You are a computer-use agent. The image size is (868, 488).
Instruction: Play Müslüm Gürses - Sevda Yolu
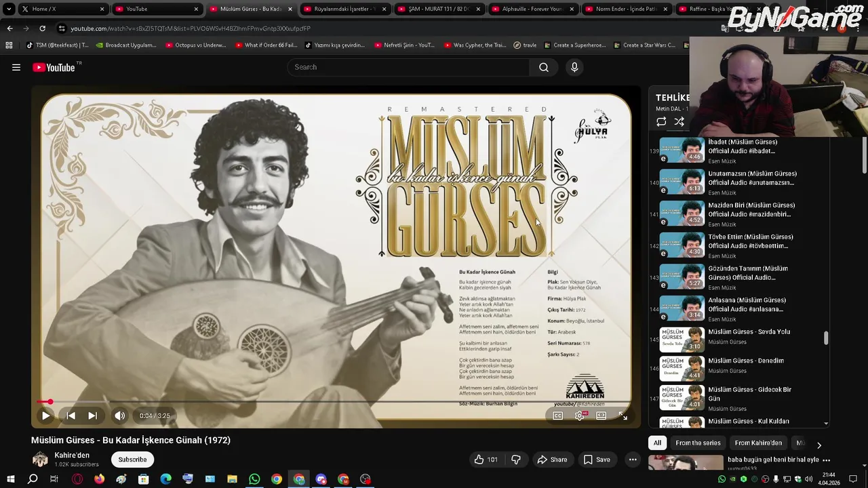pyautogui.click(x=738, y=338)
